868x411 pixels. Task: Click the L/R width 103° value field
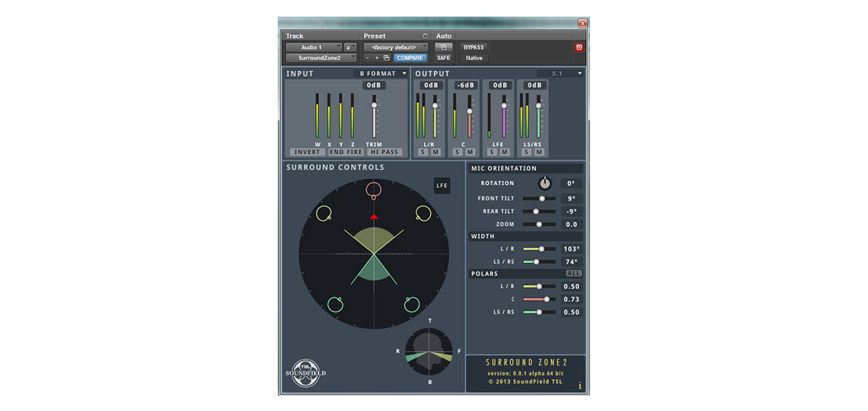click(571, 249)
